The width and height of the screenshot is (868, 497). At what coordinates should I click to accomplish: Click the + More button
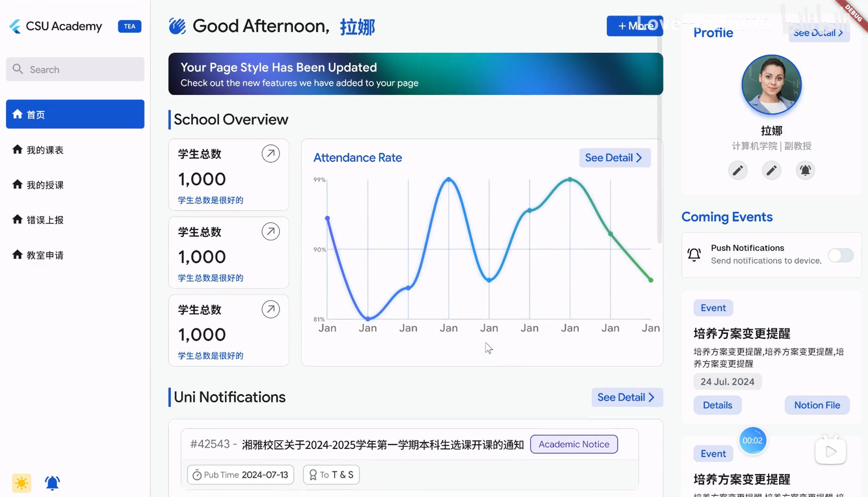(x=635, y=26)
